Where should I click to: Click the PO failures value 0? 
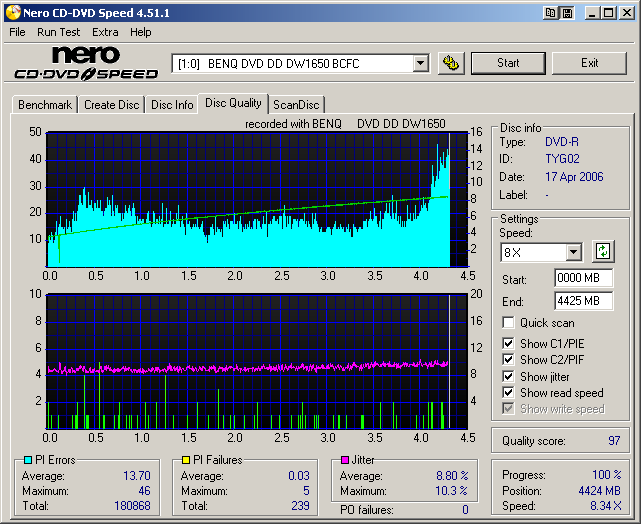coord(465,510)
